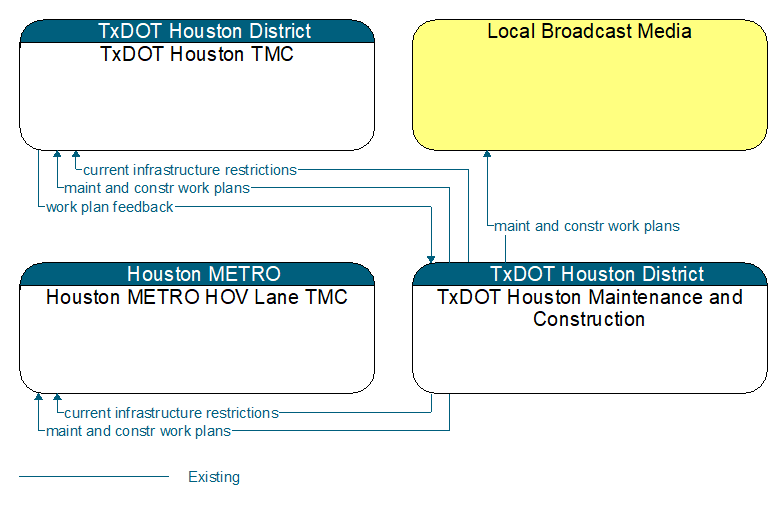Click 'current infrastructure restrictions' label under Houston TMC
Image resolution: width=783 pixels, height=505 pixels.
(190, 170)
